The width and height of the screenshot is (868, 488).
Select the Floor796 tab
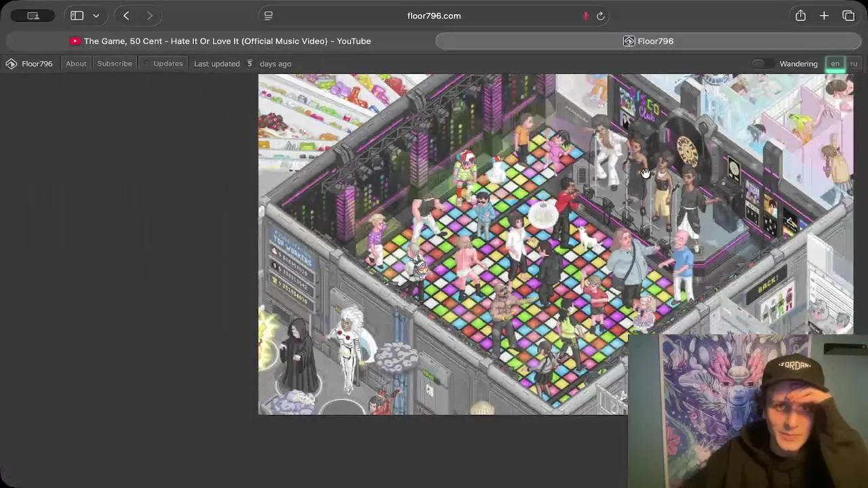pyautogui.click(x=648, y=41)
